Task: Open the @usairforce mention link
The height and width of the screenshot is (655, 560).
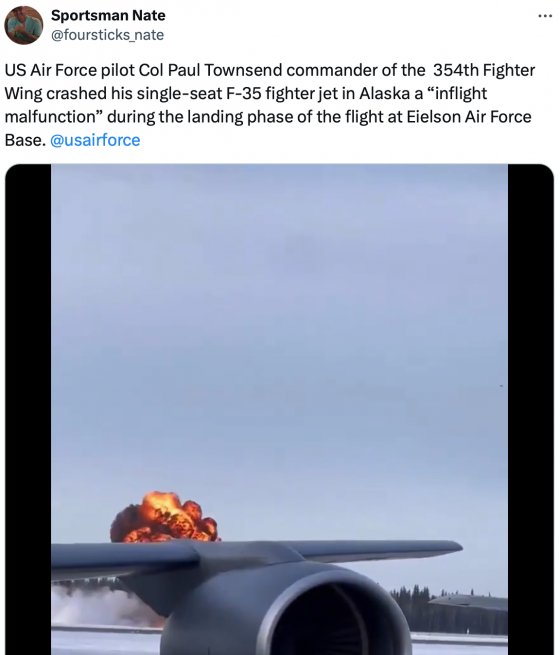Action: (95, 140)
